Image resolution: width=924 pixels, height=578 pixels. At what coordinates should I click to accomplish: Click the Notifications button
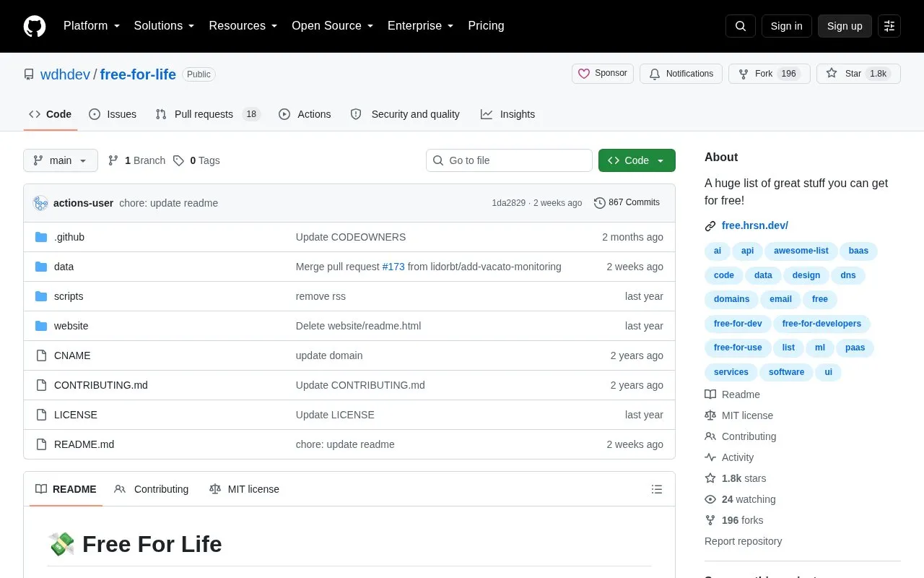pos(681,74)
